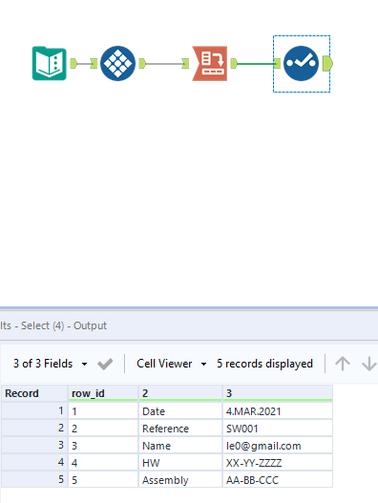Open the Cell Viewer dropdown

(171, 364)
